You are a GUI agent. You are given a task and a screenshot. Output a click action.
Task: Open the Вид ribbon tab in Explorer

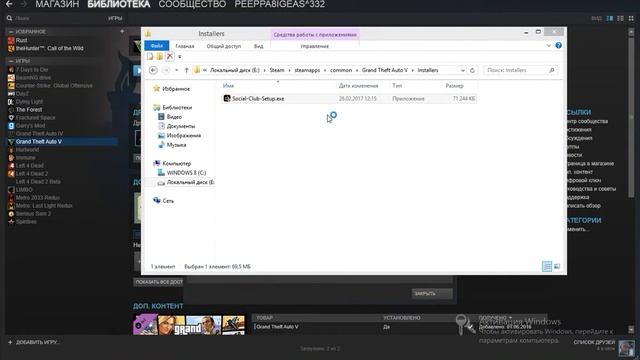coord(258,46)
